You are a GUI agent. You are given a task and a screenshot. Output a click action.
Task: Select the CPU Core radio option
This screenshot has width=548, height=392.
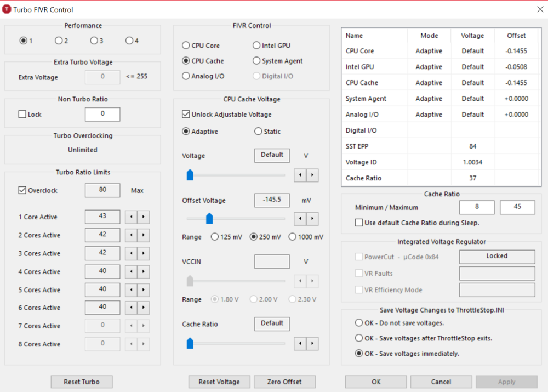[186, 46]
